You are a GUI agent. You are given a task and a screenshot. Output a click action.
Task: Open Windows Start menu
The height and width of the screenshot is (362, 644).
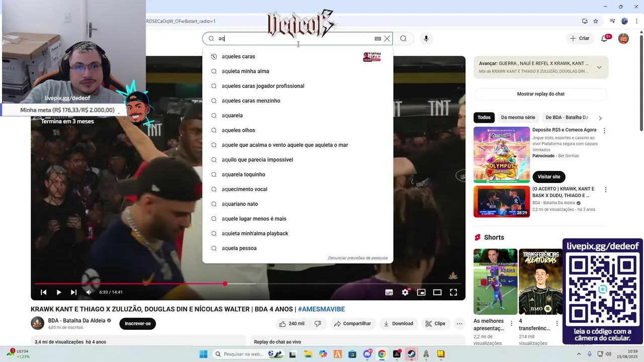pos(203,354)
